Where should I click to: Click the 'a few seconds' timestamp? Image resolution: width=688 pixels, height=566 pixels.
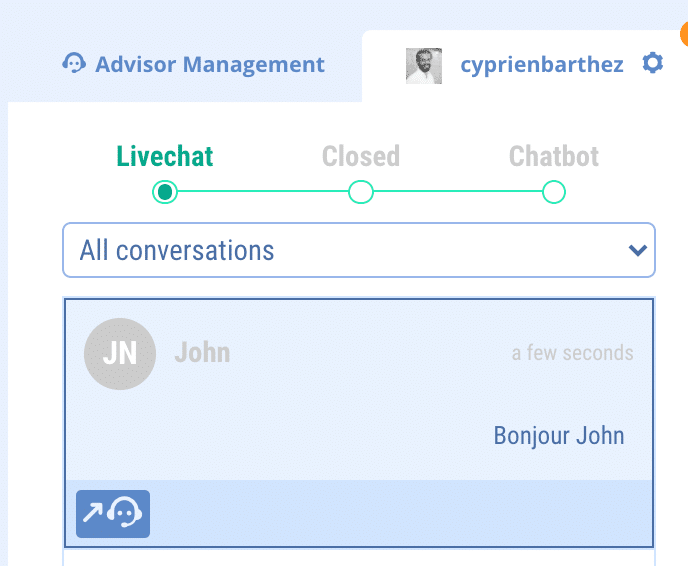[572, 353]
